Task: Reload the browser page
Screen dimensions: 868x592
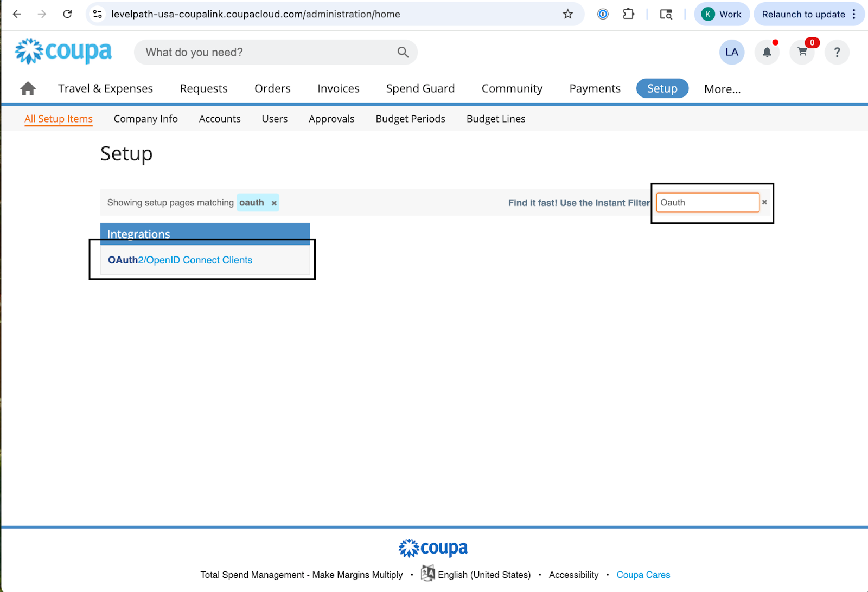Action: point(67,14)
